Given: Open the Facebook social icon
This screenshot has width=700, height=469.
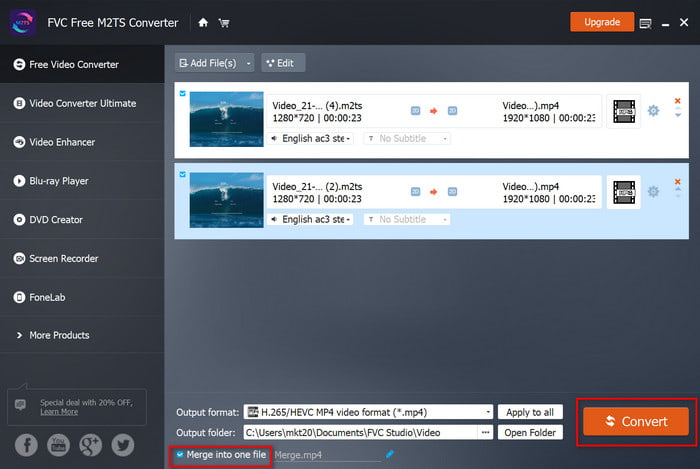Looking at the screenshot, I should point(26,444).
